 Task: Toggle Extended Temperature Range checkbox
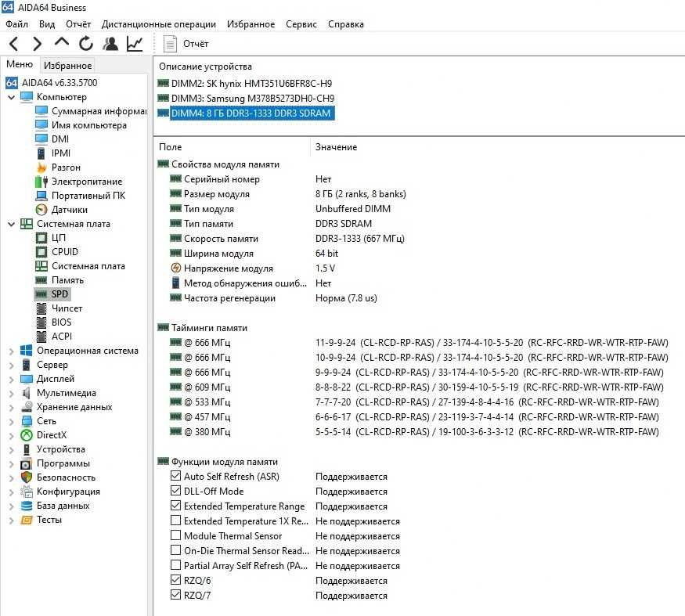click(175, 506)
